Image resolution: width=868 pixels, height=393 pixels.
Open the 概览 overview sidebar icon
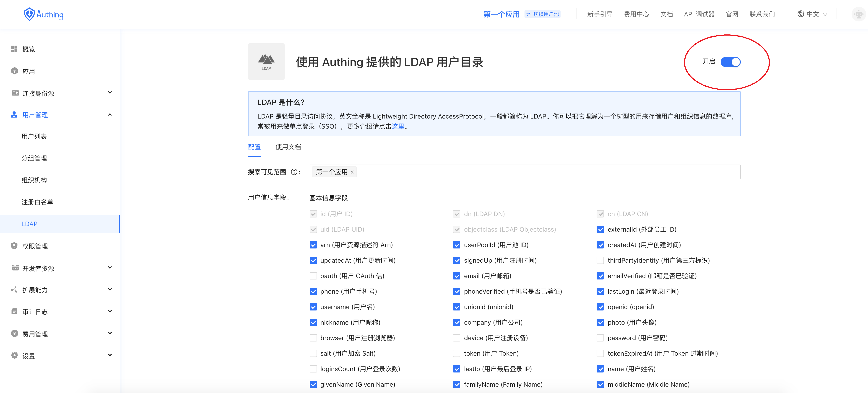(14, 49)
